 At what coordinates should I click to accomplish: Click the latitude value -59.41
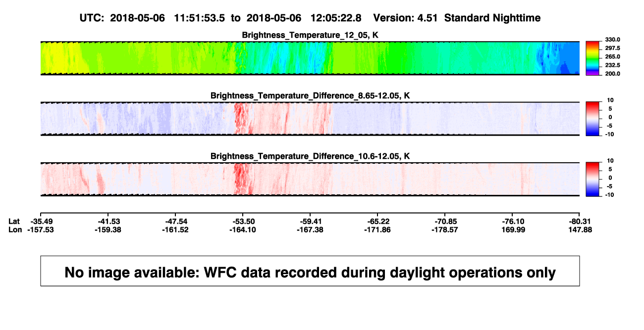310,221
